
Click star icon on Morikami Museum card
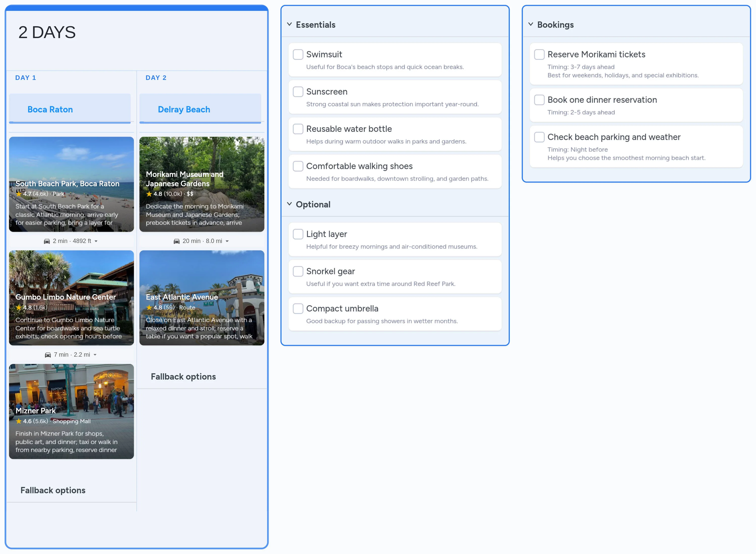[x=149, y=194]
